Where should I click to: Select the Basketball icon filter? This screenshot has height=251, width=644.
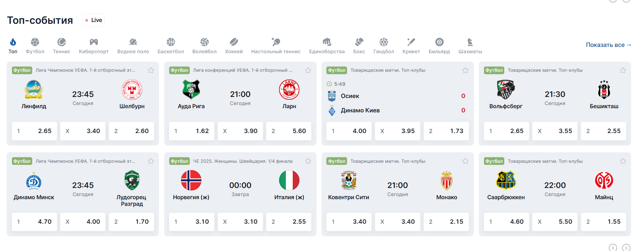[x=171, y=42]
